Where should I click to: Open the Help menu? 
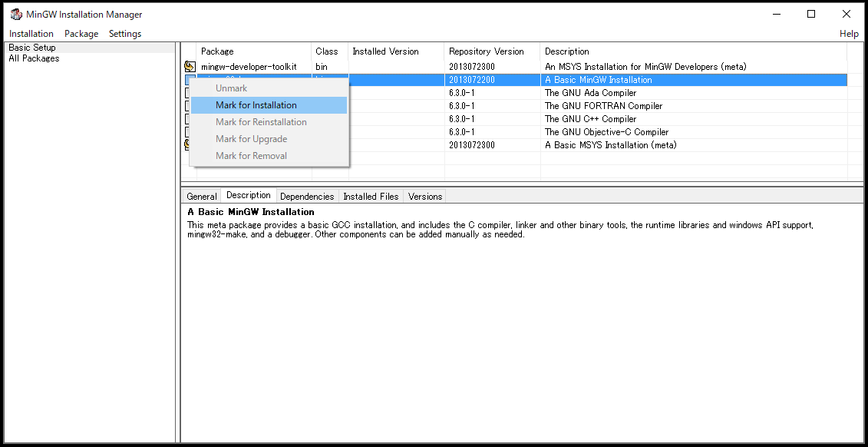[849, 33]
